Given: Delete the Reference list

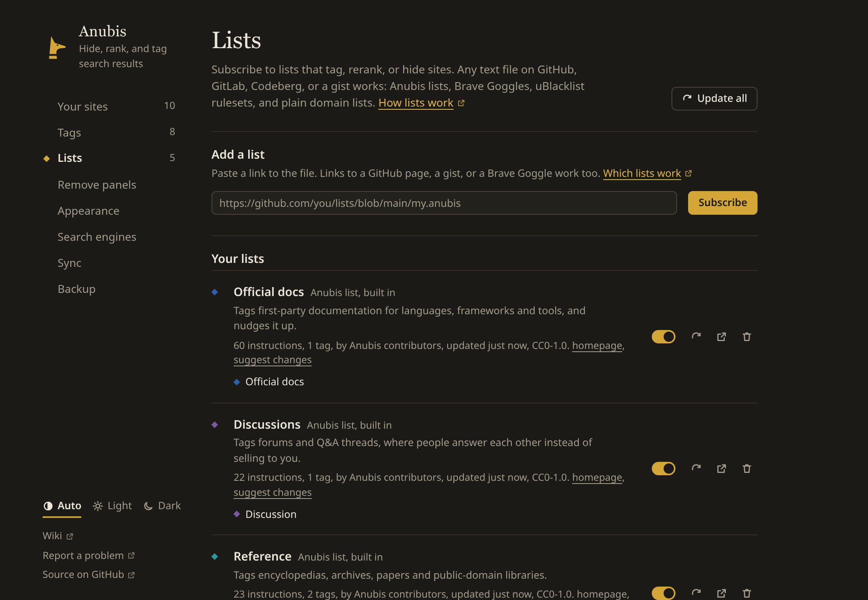Looking at the screenshot, I should (x=747, y=593).
